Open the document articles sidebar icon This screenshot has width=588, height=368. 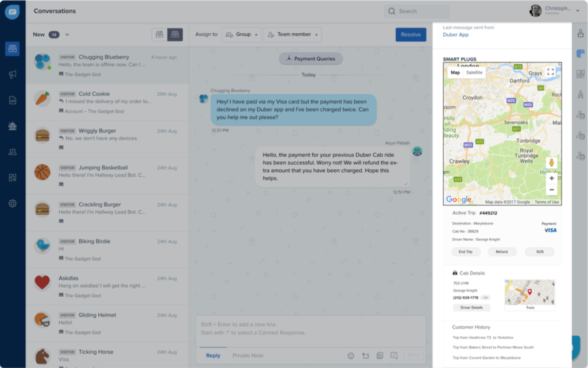coord(13,100)
